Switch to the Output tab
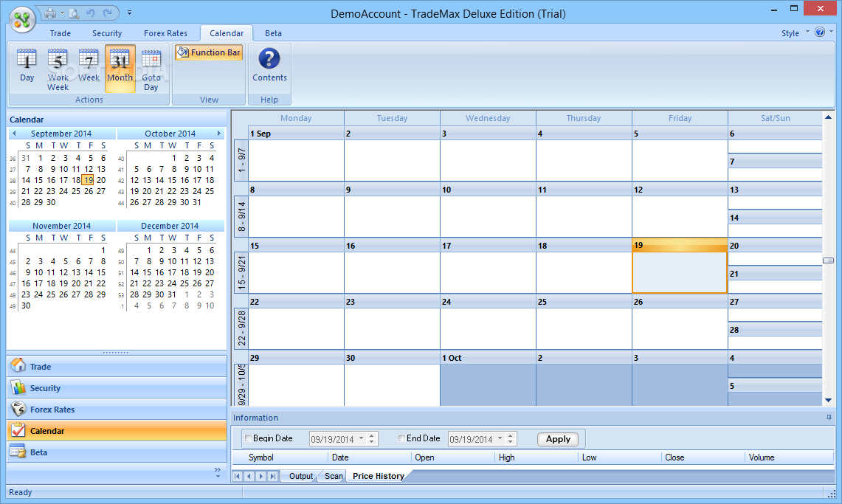Viewport: 842px width, 504px height. coord(301,476)
